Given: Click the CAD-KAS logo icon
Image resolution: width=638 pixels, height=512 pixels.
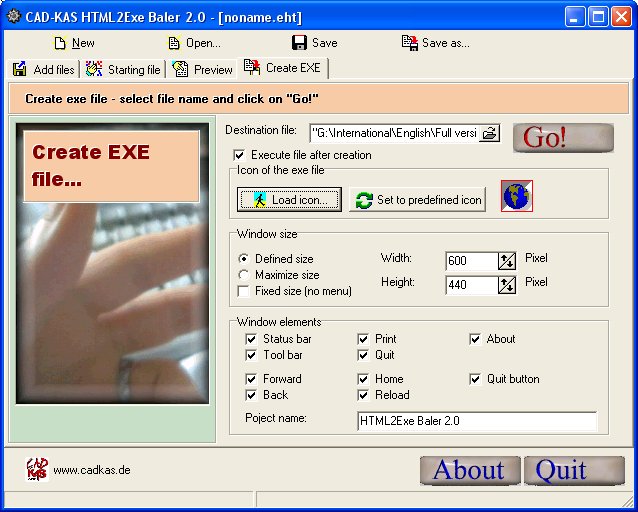Looking at the screenshot, I should pos(37,469).
